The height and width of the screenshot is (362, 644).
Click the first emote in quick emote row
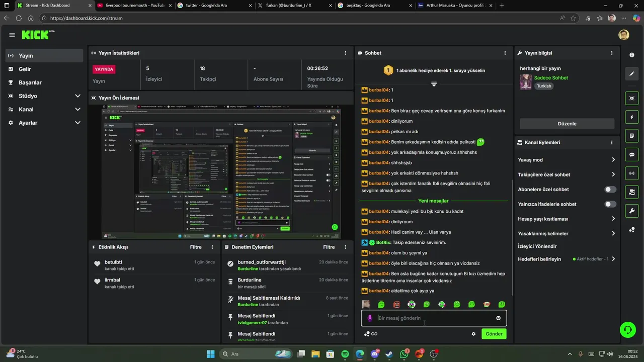(x=366, y=304)
